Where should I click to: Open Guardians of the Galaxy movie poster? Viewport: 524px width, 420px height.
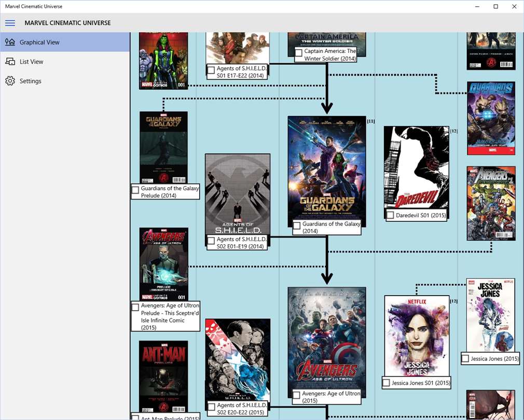327,169
